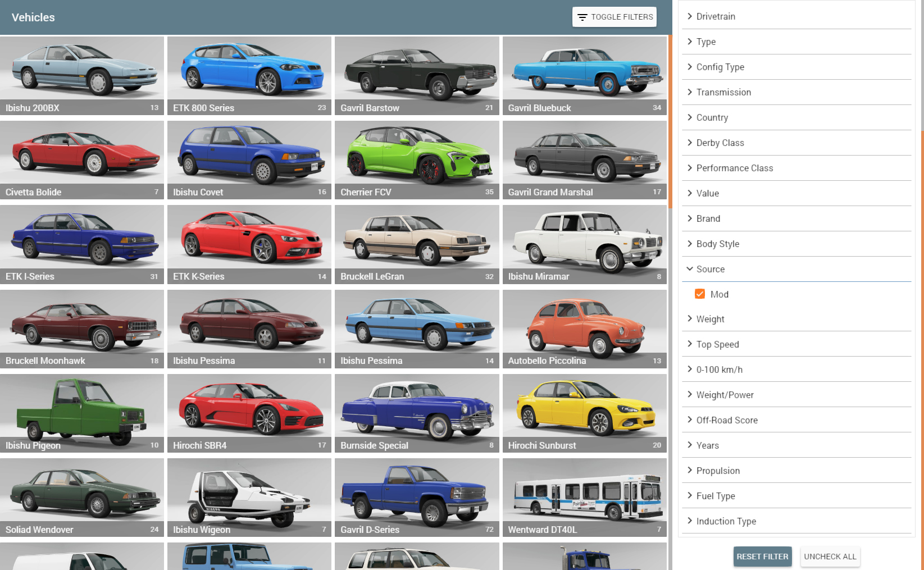Click the vehicle list scrollbar

click(670, 121)
